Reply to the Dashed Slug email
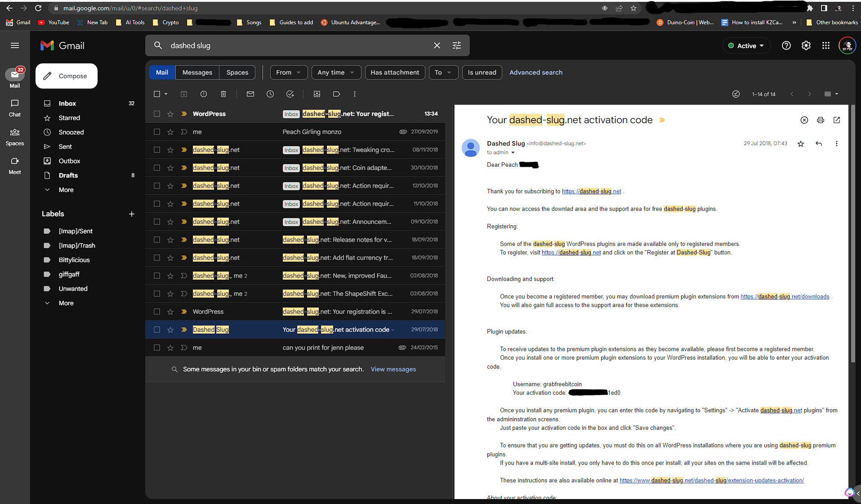The image size is (861, 504). tap(819, 144)
